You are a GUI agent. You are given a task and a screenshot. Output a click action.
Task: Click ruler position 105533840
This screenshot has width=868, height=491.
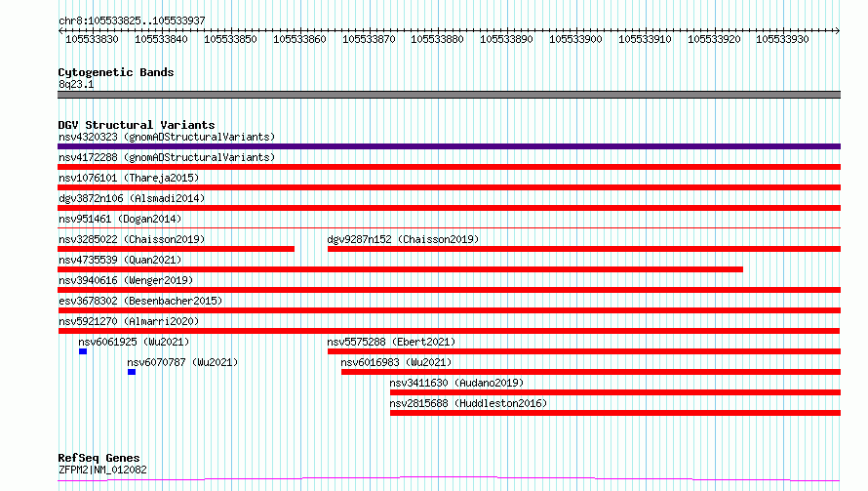coord(161,39)
